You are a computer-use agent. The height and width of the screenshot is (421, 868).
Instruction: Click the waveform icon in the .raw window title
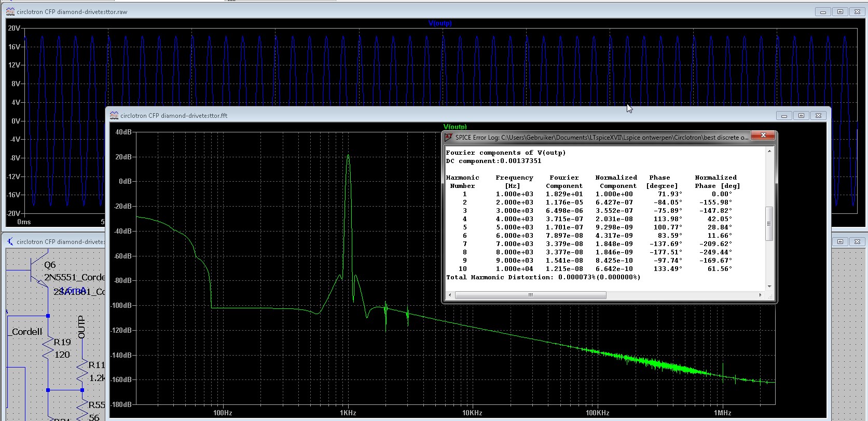pyautogui.click(x=10, y=11)
